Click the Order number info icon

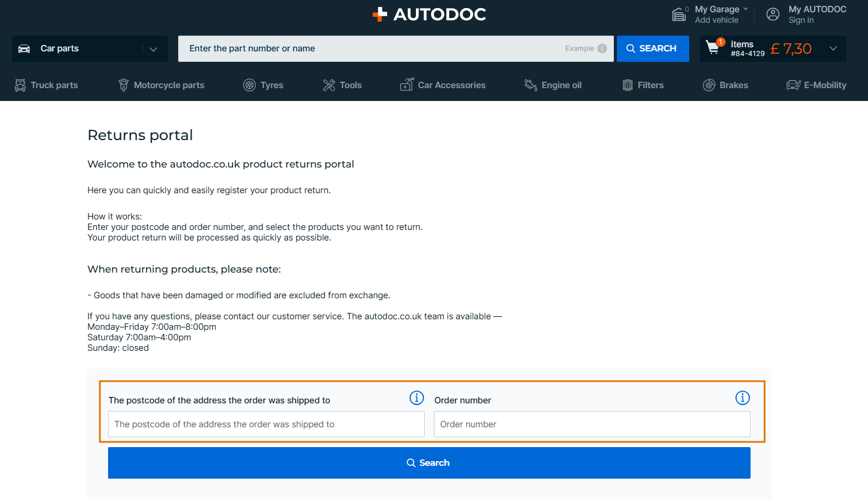click(742, 398)
